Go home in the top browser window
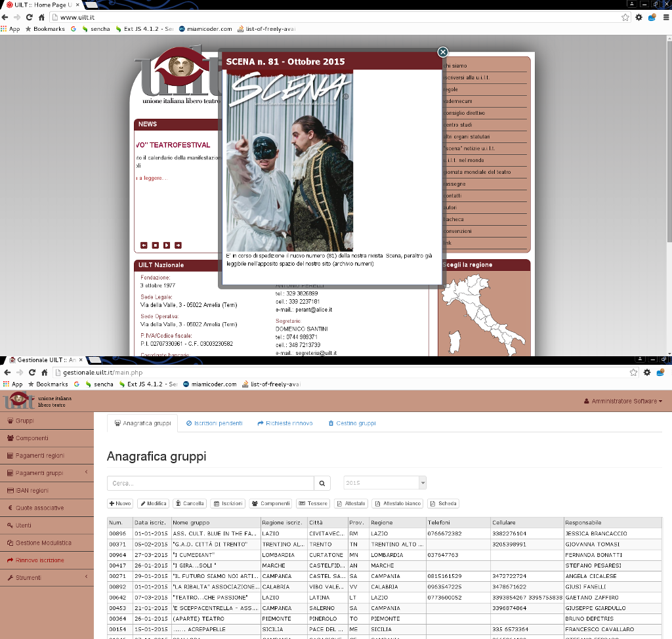The width and height of the screenshot is (672, 639). [x=41, y=17]
